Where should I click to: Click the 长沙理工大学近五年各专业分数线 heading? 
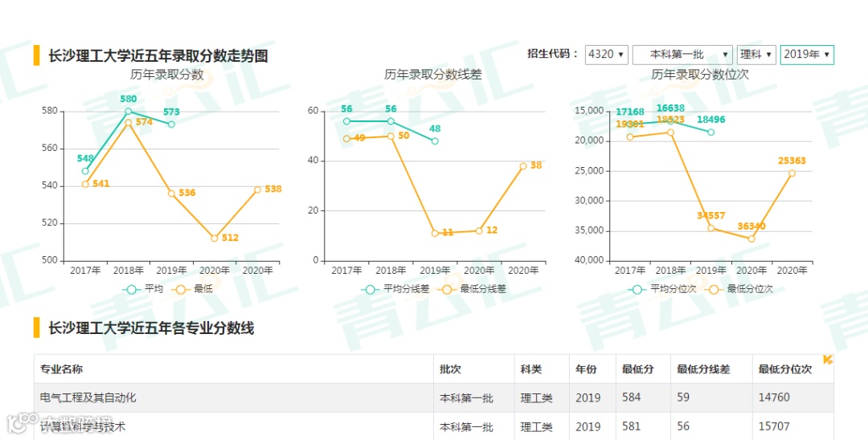click(151, 328)
